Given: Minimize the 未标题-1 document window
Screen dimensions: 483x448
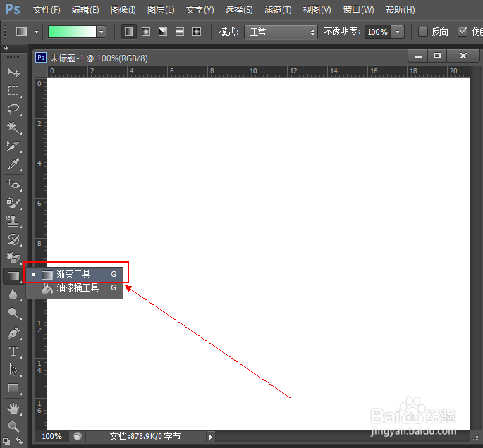Looking at the screenshot, I should (417, 56).
